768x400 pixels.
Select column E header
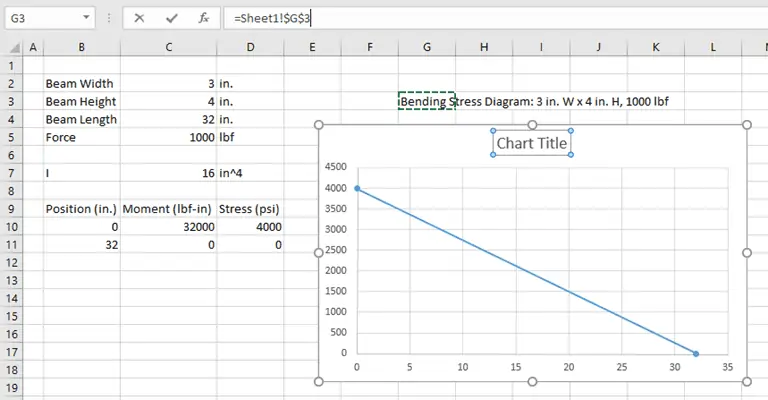[312, 47]
